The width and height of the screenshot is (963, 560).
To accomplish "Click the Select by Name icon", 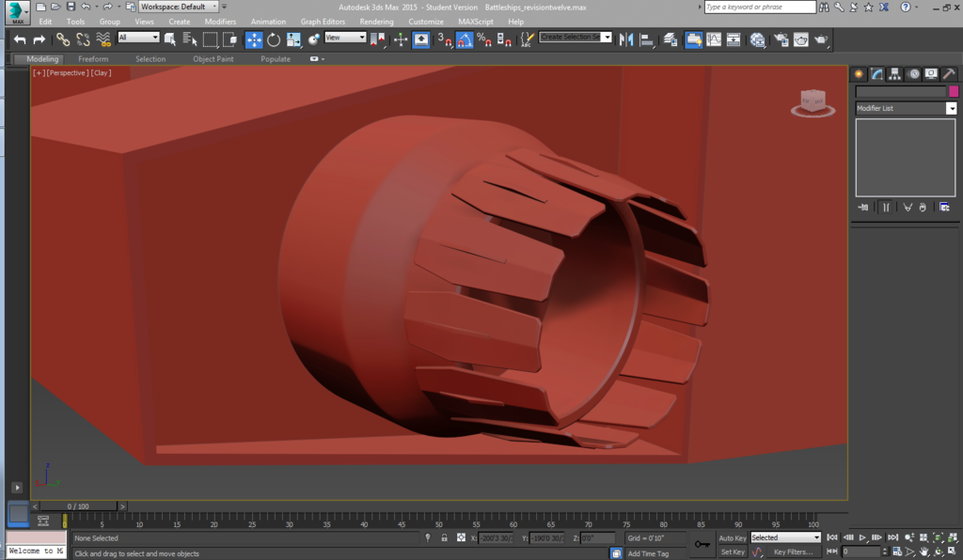I will click(190, 39).
